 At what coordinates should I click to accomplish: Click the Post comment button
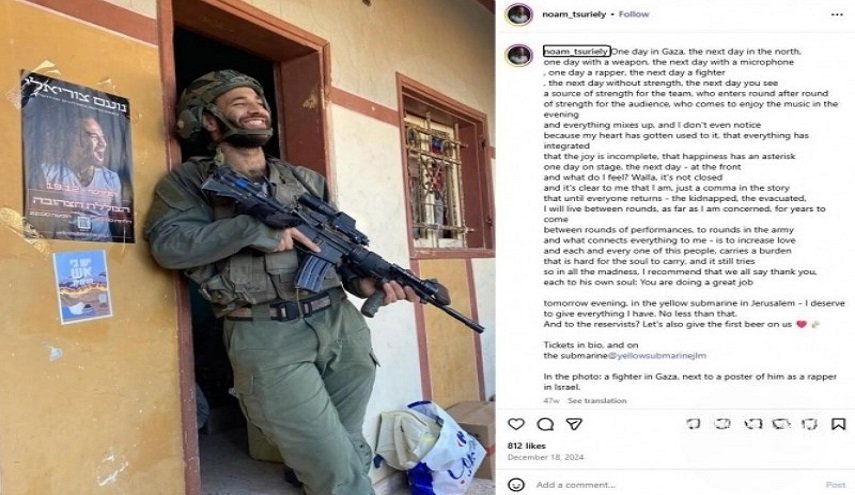pyautogui.click(x=835, y=485)
